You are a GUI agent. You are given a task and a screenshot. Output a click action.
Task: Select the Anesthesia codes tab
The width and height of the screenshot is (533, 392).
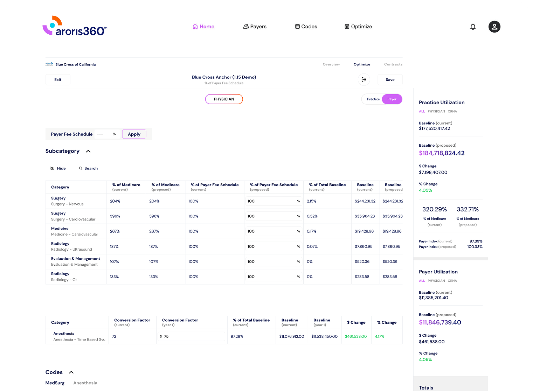(85, 383)
